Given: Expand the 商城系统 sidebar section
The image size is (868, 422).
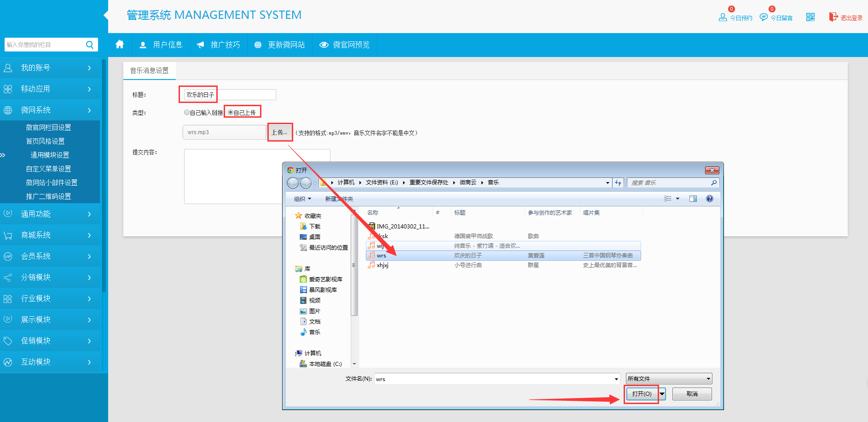Looking at the screenshot, I should coord(50,235).
